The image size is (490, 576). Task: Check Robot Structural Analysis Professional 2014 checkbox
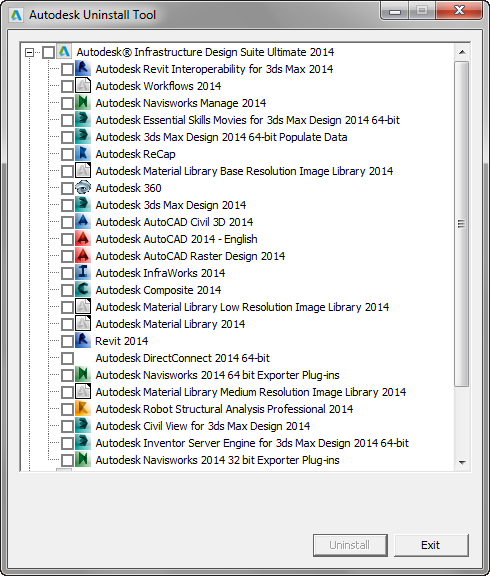[x=67, y=409]
